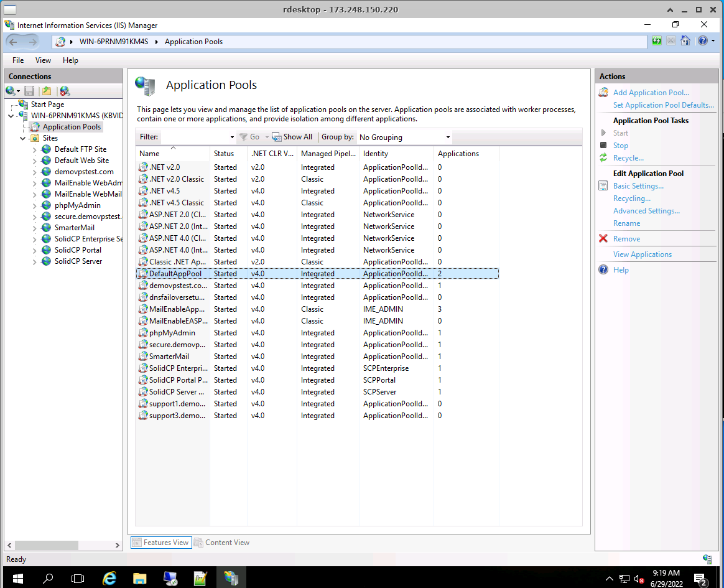Image resolution: width=724 pixels, height=588 pixels.
Task: Click the muted volume tray icon
Action: [639, 579]
